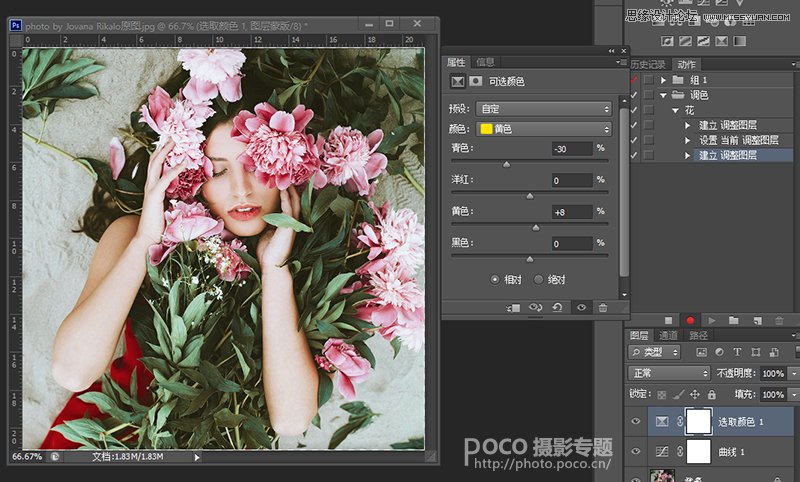Stop recording in the Actions panel
800x482 pixels.
coord(668,320)
